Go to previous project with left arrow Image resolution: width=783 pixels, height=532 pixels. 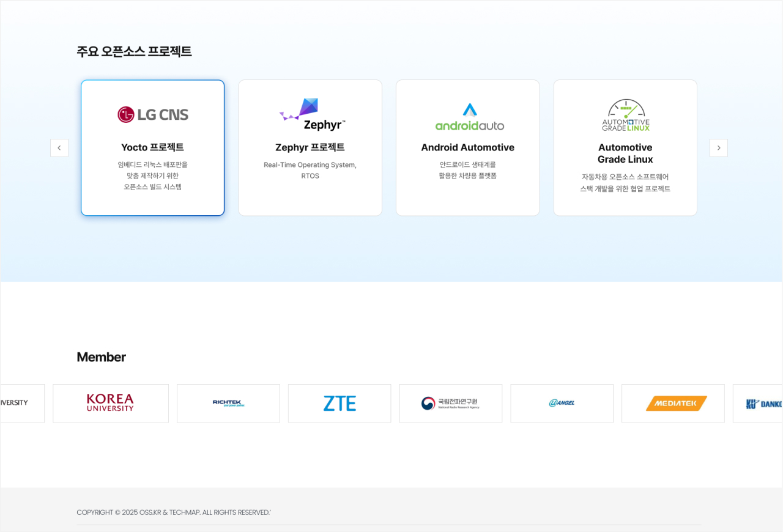(59, 148)
